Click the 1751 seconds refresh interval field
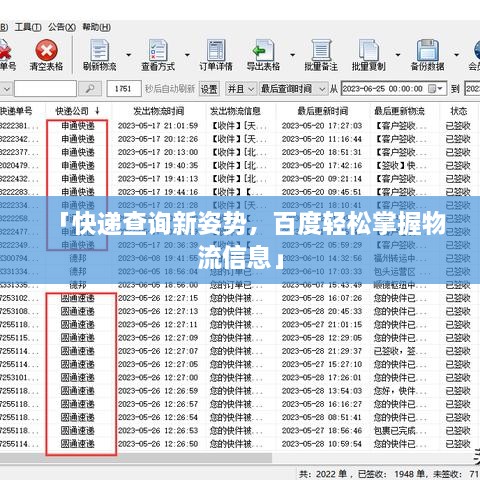Viewport: 480px width, 480px height. pos(124,89)
